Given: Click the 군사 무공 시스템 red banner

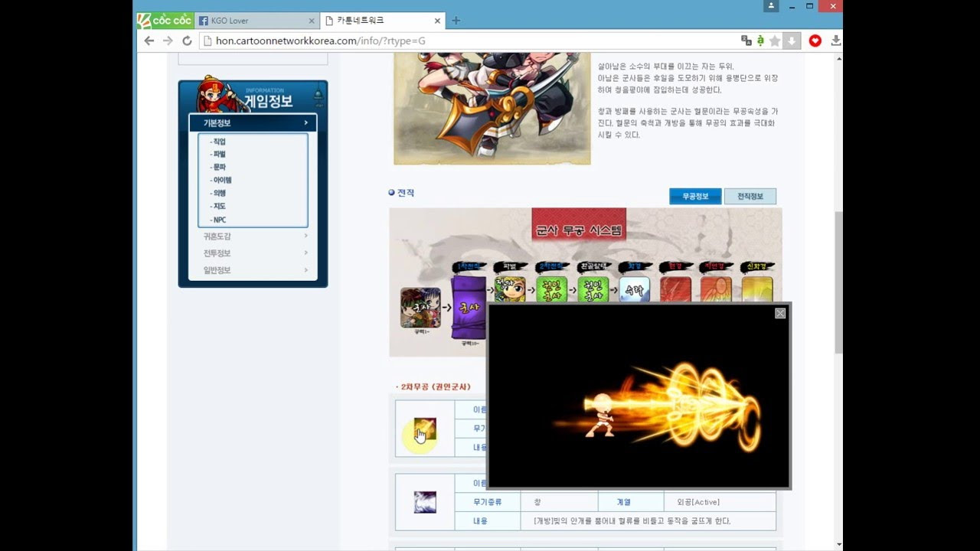Looking at the screenshot, I should (579, 225).
